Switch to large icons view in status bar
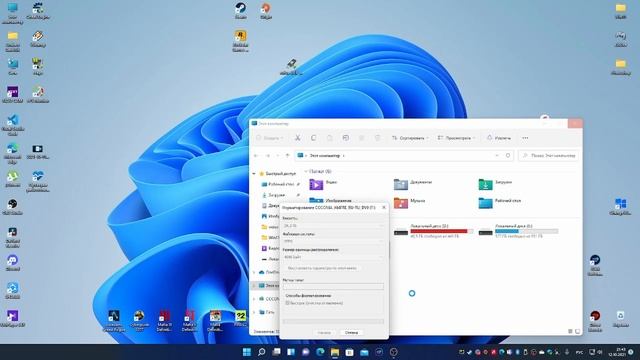Image resolution: width=640 pixels, height=360 pixels. coord(578,331)
